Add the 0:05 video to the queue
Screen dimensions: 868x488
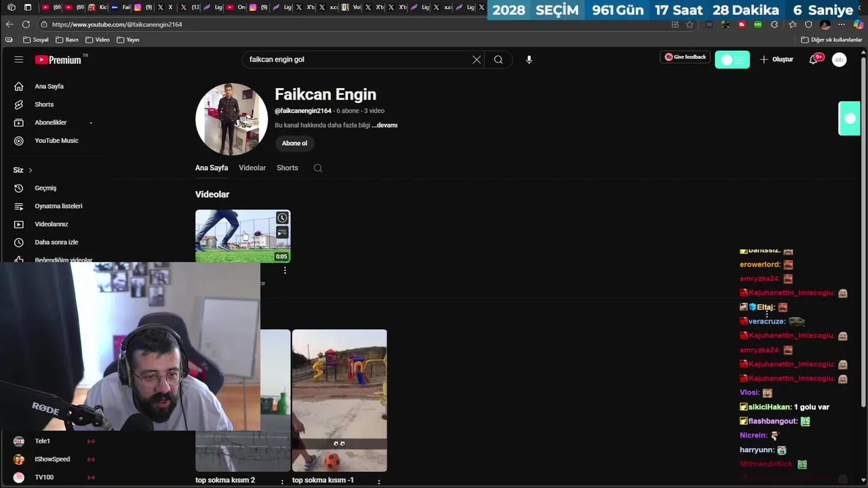pyautogui.click(x=282, y=232)
